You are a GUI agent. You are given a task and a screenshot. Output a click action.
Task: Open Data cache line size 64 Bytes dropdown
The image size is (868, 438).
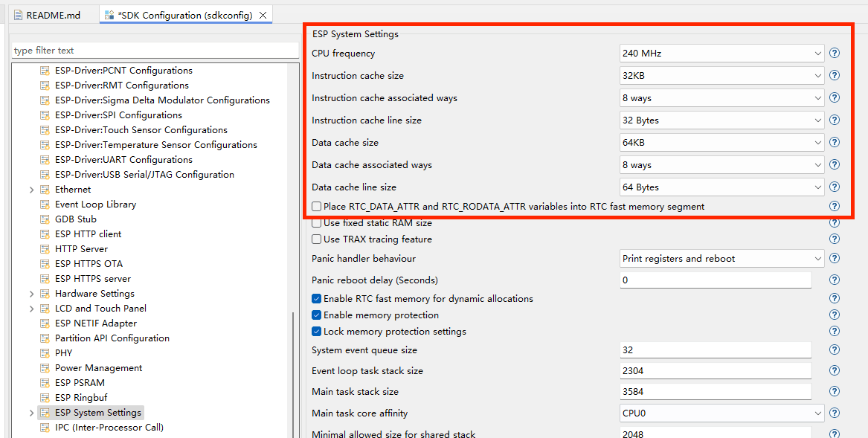[722, 187]
